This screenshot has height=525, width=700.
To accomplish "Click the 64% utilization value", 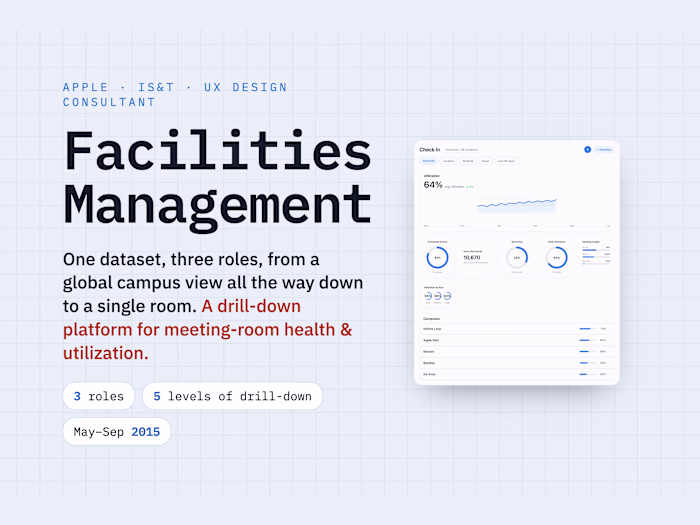I will (x=433, y=185).
